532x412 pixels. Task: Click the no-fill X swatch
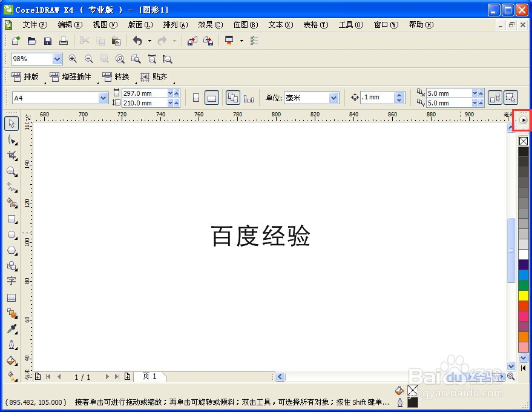click(524, 141)
